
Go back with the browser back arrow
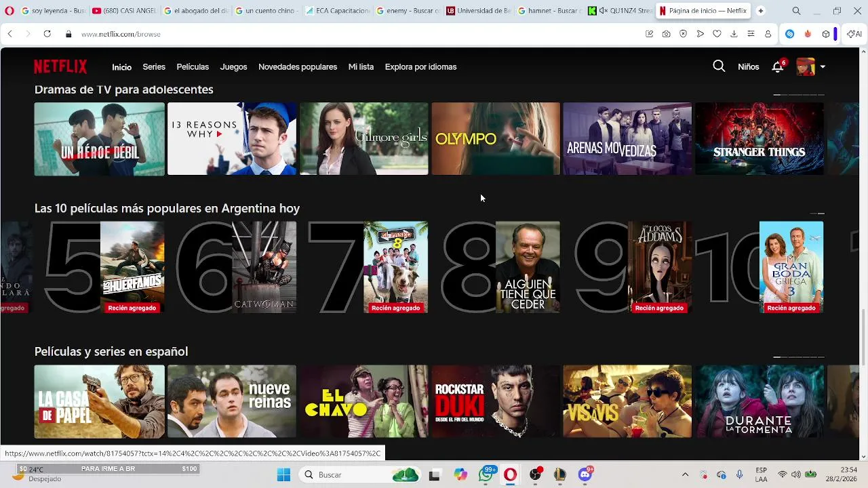[x=10, y=34]
